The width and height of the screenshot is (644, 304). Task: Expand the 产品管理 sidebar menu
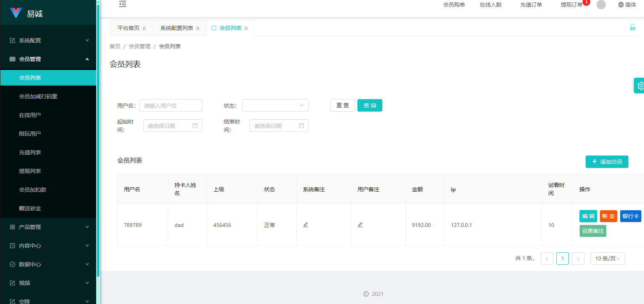48,227
